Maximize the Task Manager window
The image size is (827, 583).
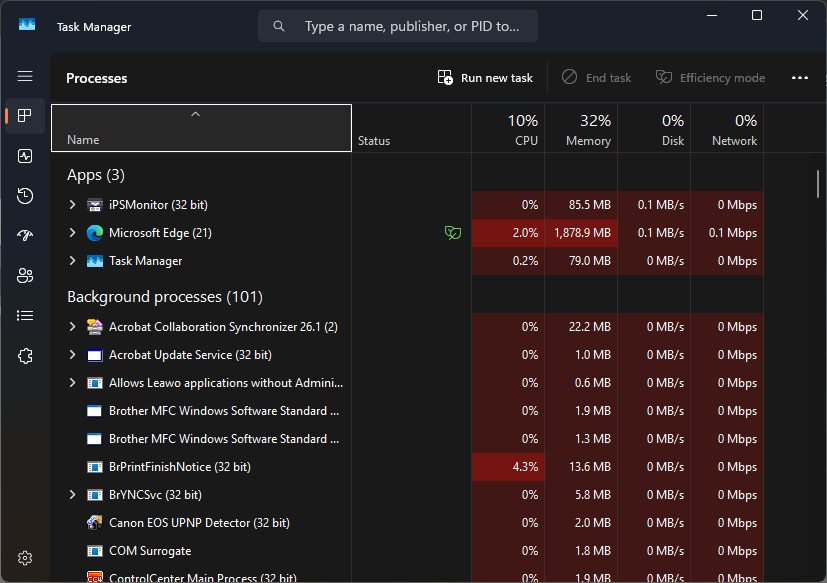click(757, 15)
